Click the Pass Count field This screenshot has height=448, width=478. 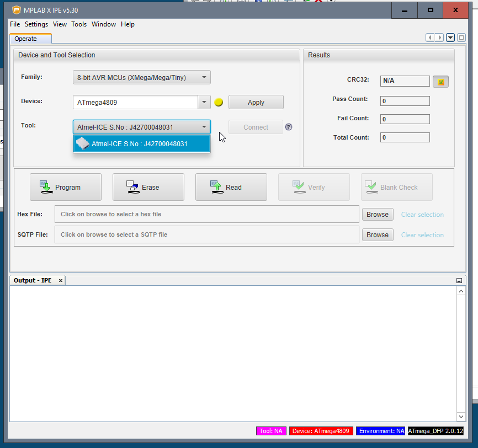click(x=405, y=101)
